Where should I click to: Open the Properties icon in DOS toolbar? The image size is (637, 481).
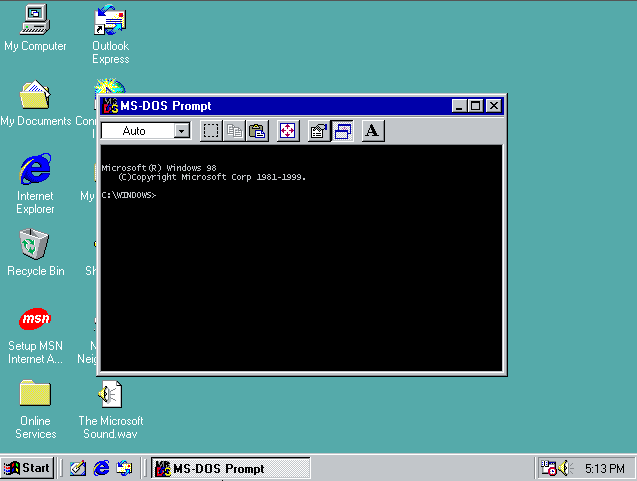318,131
